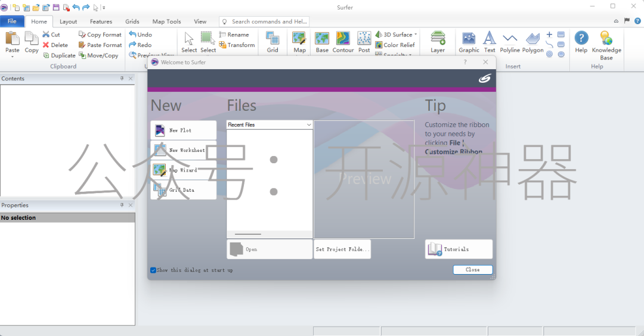Screen dimensions: 644x336
Task: Expand the 3D Surface dropdown arrow
Action: point(416,35)
